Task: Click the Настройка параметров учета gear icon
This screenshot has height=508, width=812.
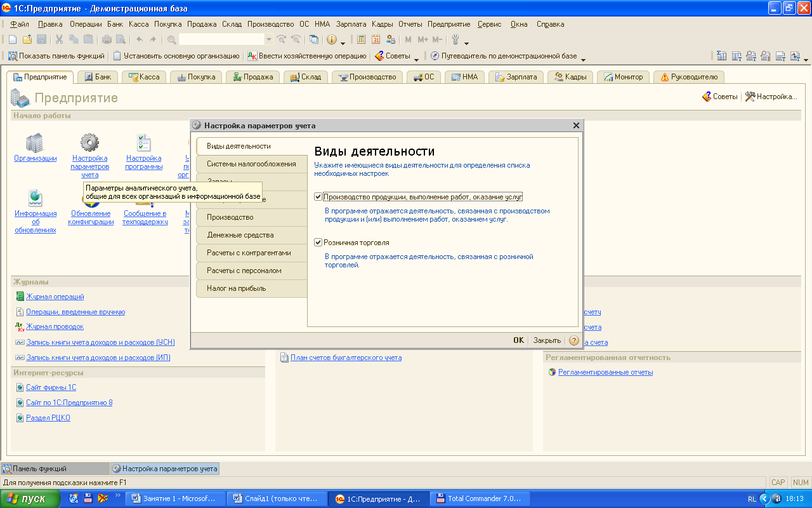Action: 89,143
